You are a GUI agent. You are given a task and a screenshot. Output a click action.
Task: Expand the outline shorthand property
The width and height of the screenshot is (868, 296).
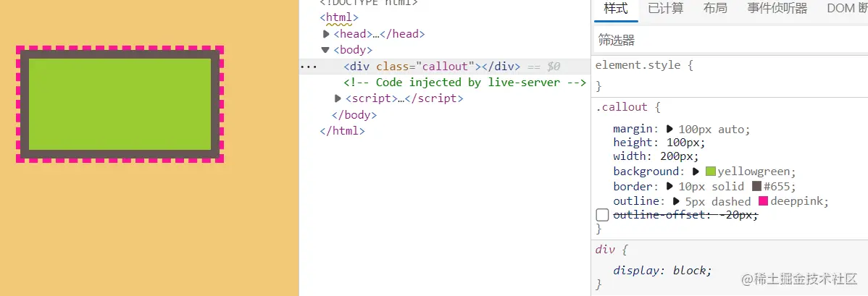pyautogui.click(x=676, y=201)
